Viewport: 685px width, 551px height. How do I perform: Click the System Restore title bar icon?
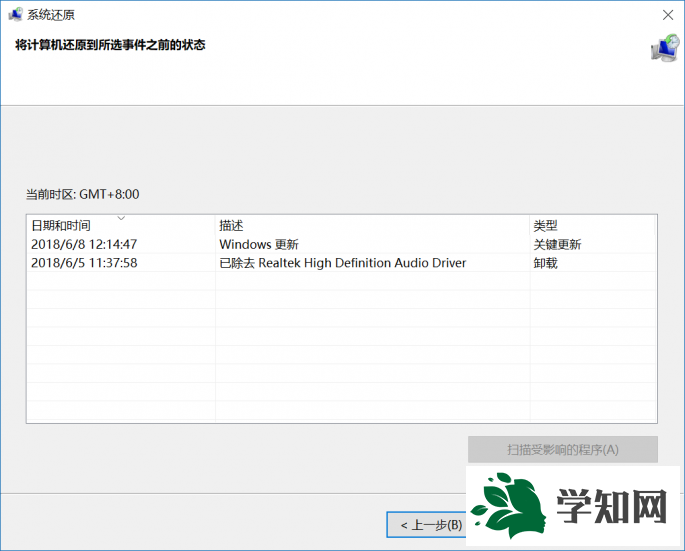pos(15,14)
